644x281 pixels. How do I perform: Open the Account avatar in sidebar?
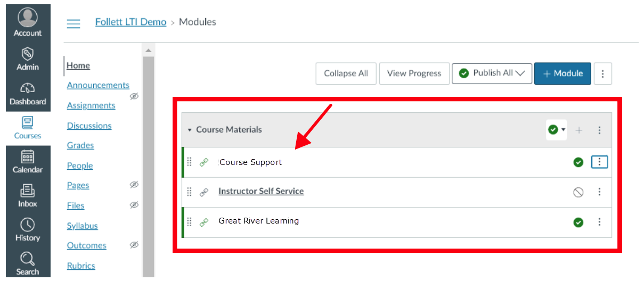click(x=28, y=18)
